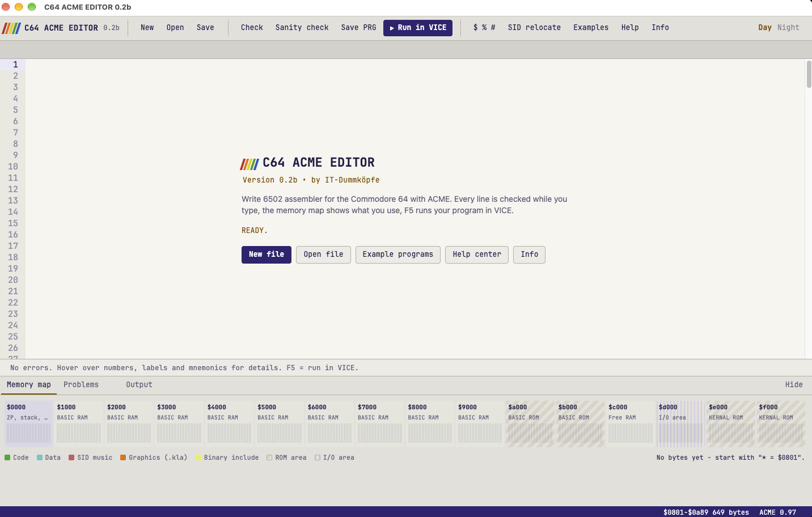This screenshot has height=517, width=812.
Task: Click the editor vertical scrollbar thumb
Action: click(809, 74)
